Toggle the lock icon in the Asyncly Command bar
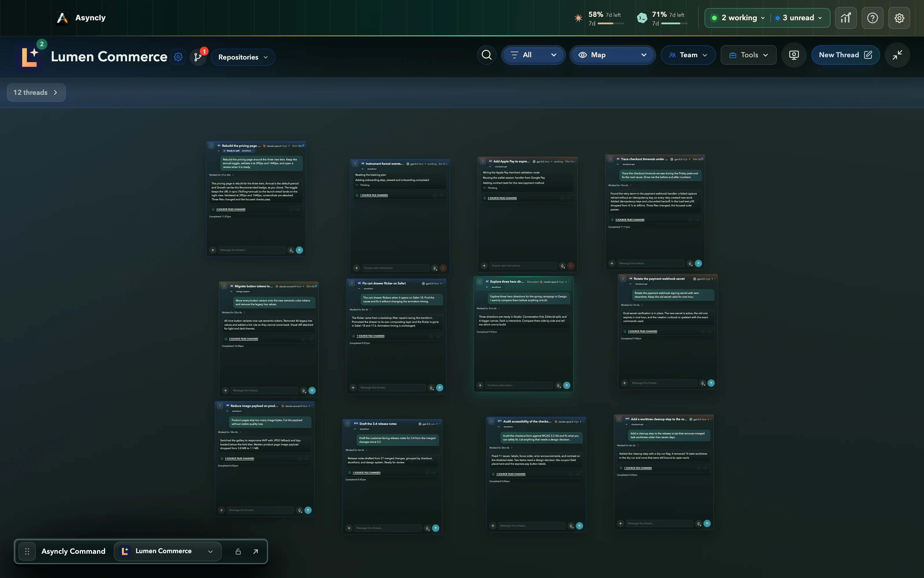The width and height of the screenshot is (924, 578). (238, 551)
